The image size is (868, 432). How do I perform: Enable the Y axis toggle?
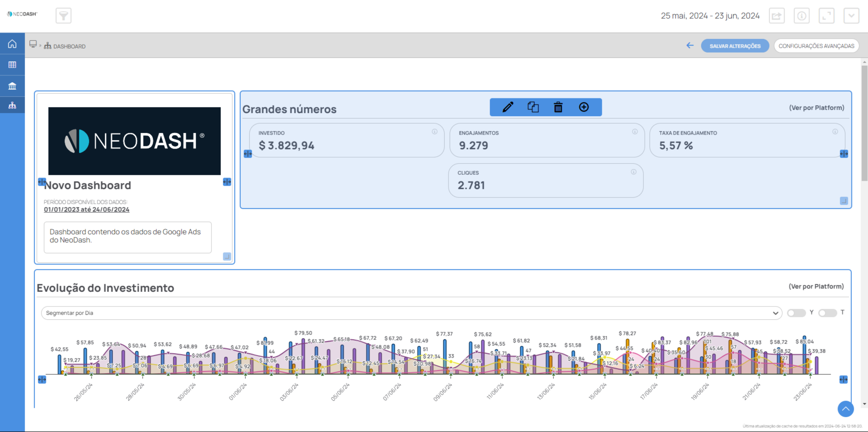point(796,313)
